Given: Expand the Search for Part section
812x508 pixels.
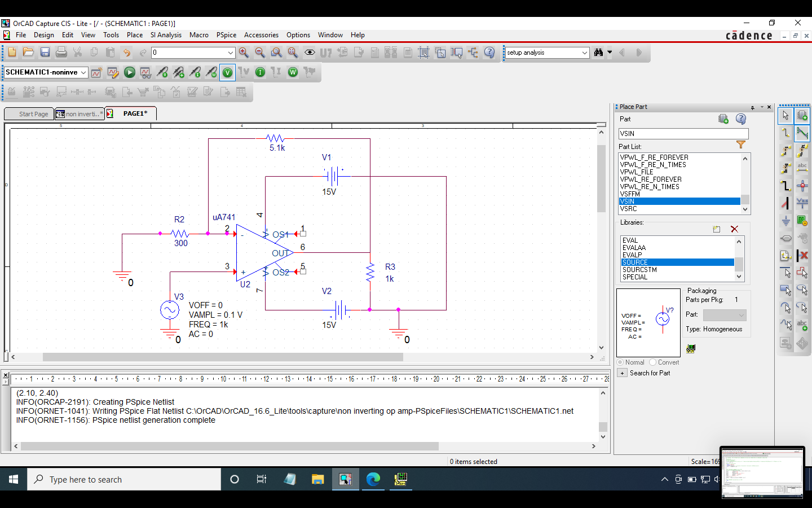Looking at the screenshot, I should point(622,373).
